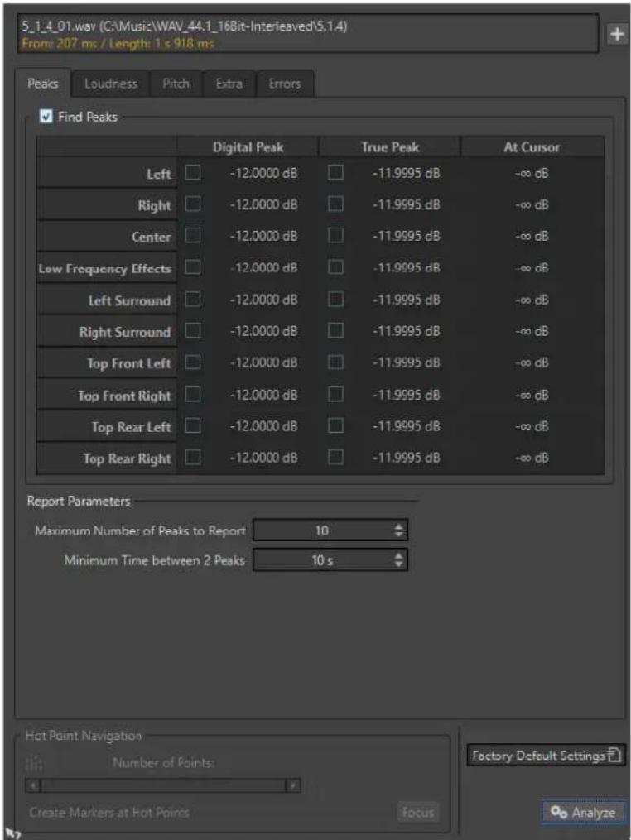Click Minimum Time between 2 Peaks stepper arrows
The height and width of the screenshot is (840, 631).
pos(398,560)
